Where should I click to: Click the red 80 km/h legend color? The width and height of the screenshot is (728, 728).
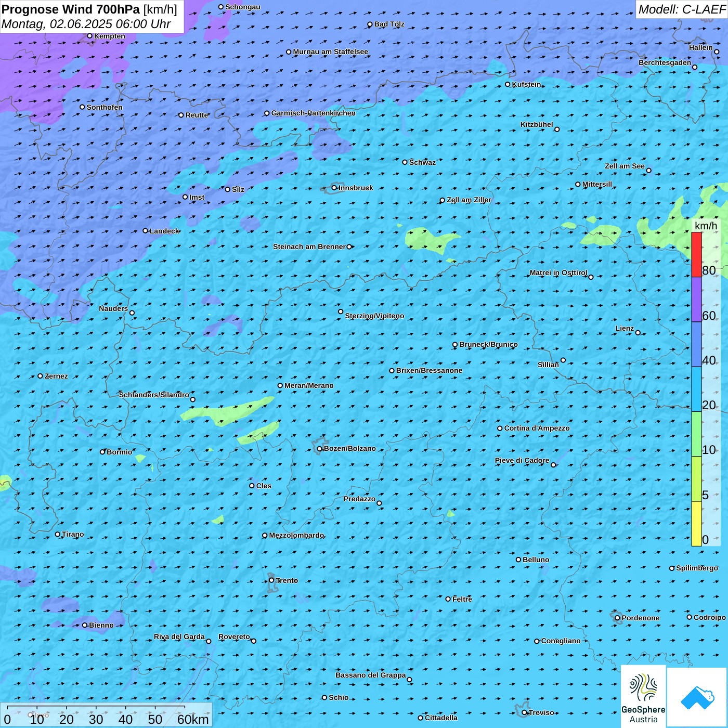point(696,254)
